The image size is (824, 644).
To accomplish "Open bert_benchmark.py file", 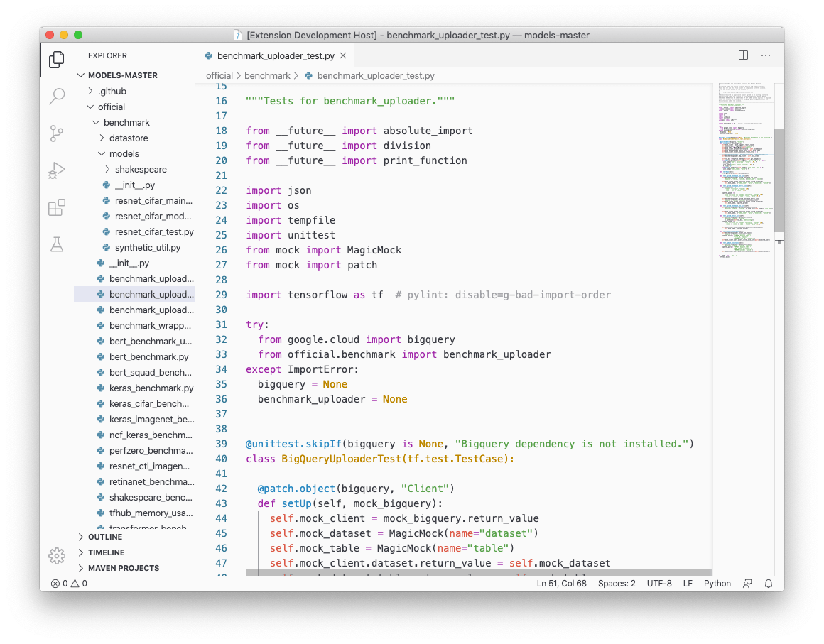I will (134, 356).
